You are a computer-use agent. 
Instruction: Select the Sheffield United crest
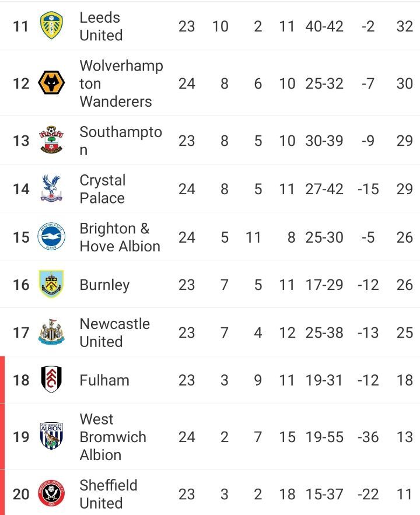click(x=51, y=494)
